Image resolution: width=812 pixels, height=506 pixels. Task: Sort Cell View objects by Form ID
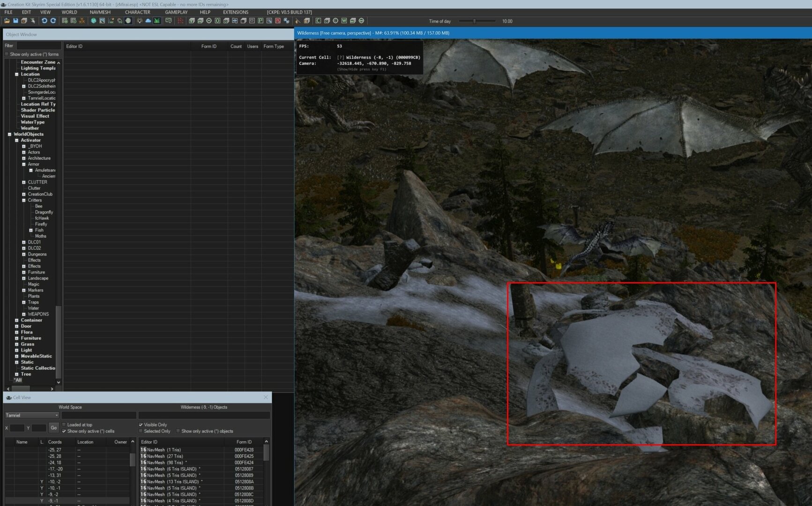244,442
